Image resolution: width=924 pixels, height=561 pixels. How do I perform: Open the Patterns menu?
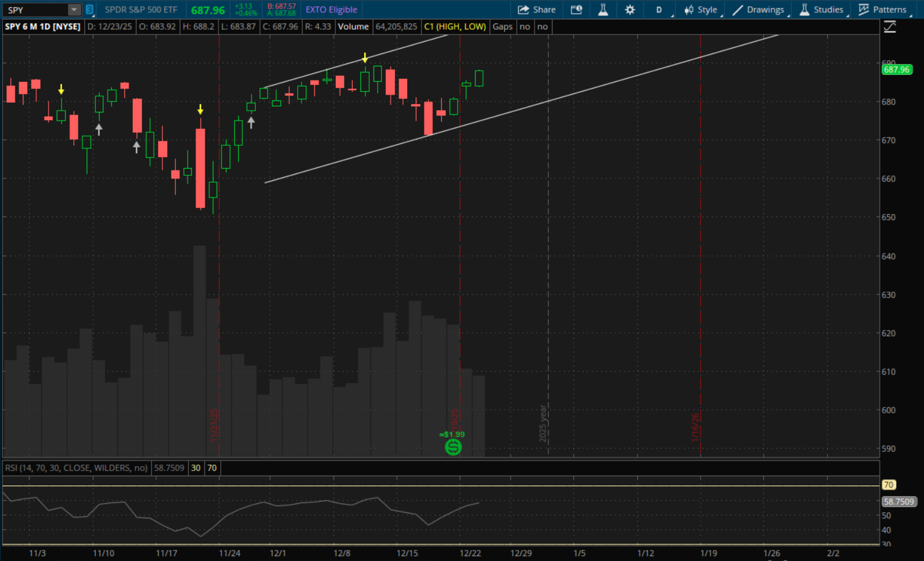tap(882, 10)
